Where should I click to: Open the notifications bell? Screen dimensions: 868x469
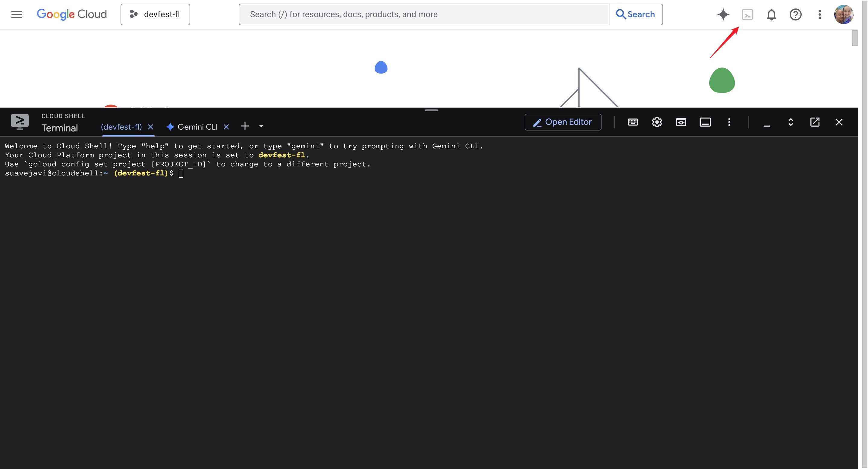pos(771,14)
